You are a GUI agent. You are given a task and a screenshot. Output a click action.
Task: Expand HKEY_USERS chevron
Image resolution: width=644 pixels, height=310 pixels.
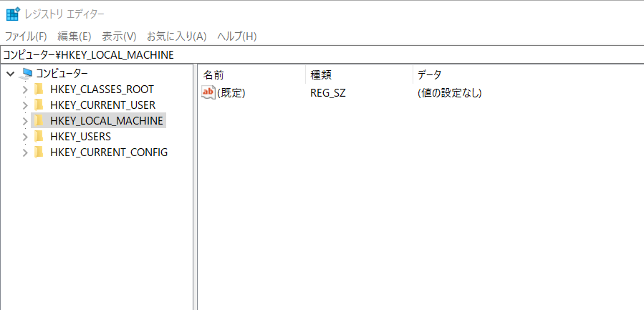tap(25, 136)
